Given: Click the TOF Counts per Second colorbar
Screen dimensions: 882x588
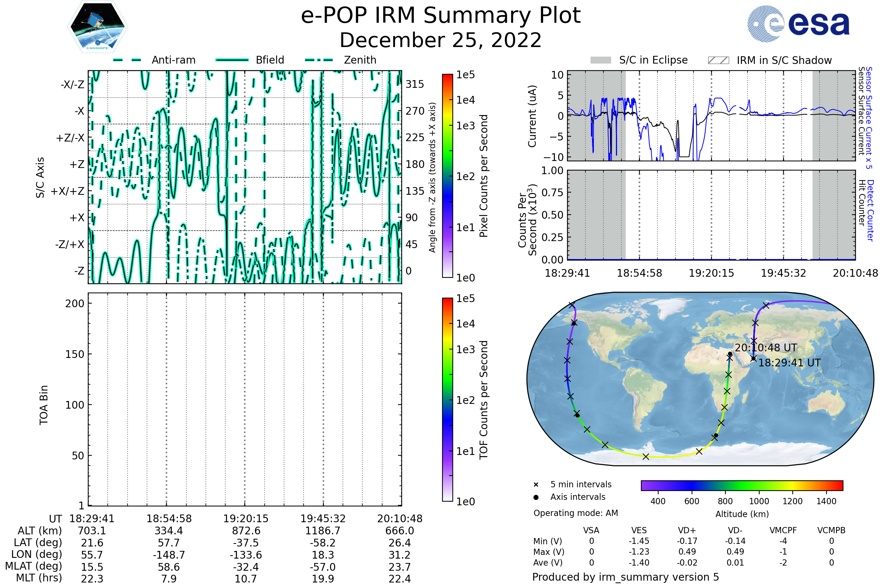Looking at the screenshot, I should [x=447, y=399].
